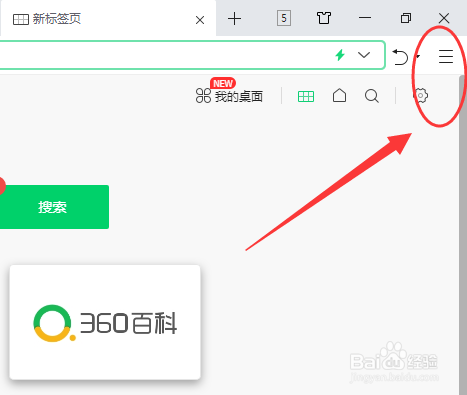The image size is (467, 395).
Task: Click inside the address bar field
Action: pos(192,55)
